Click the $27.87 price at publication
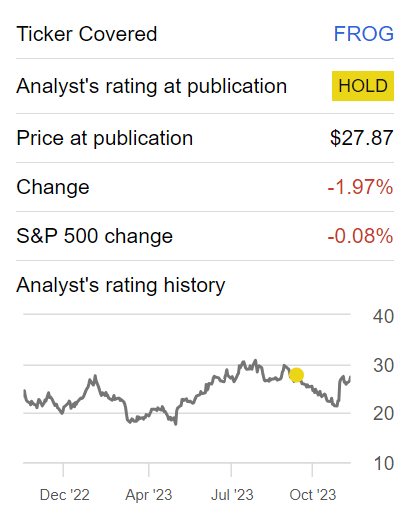The width and height of the screenshot is (406, 510). tap(362, 138)
